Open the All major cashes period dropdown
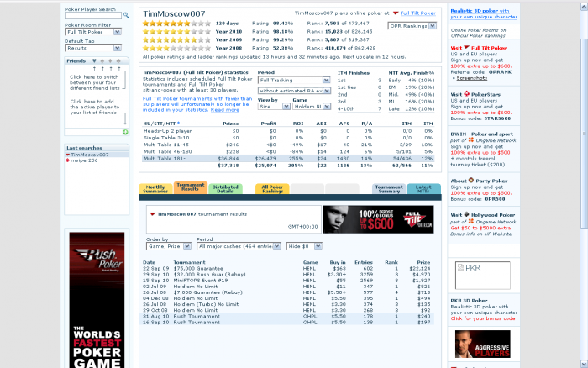This screenshot has height=368, width=588. point(239,246)
